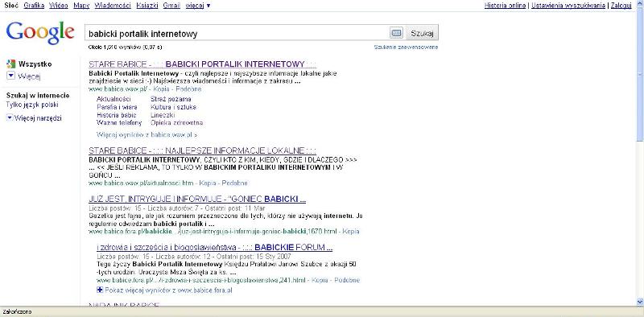Select Sieć in top navigation

coord(11,6)
